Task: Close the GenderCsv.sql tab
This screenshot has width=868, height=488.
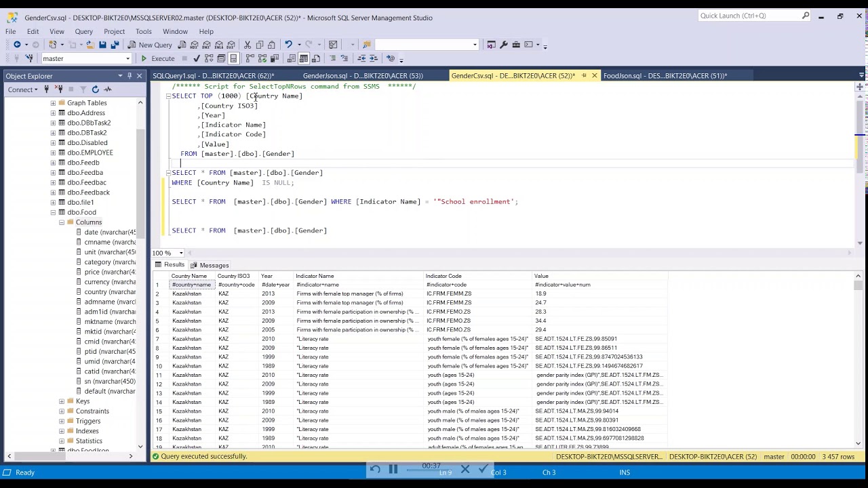Action: 595,76
